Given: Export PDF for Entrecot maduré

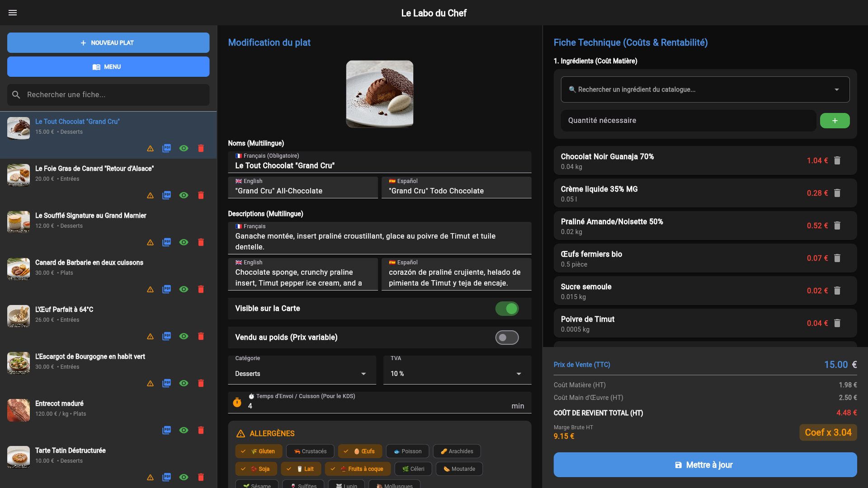Looking at the screenshot, I should pos(167,430).
